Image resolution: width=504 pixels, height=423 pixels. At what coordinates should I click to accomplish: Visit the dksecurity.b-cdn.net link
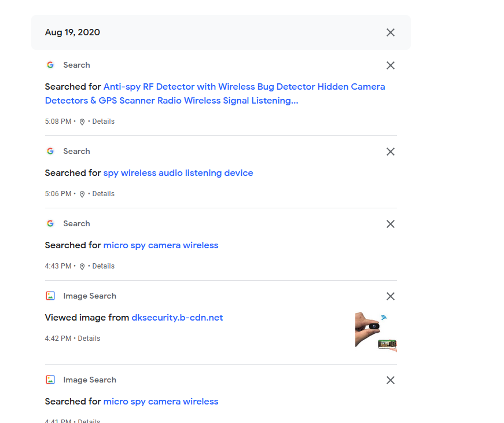point(177,318)
